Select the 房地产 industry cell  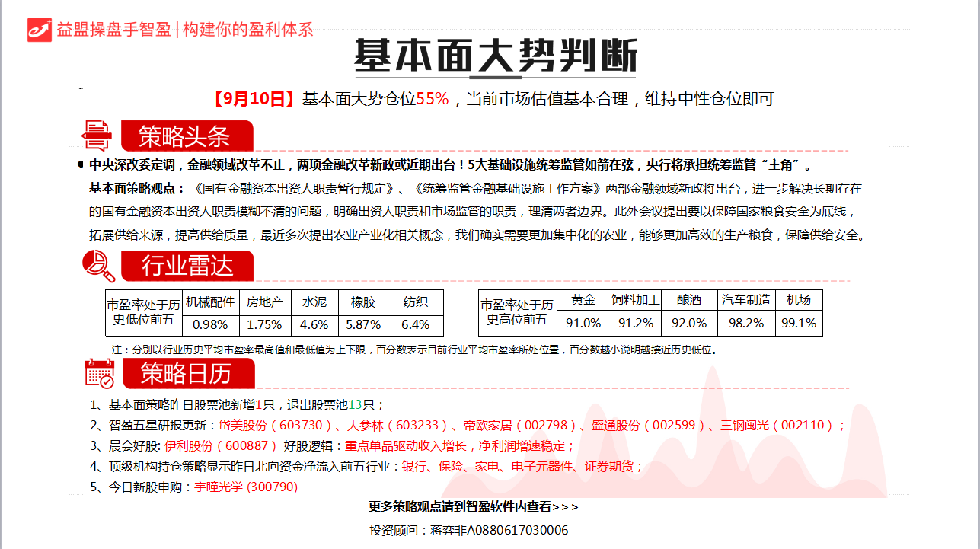click(x=265, y=302)
